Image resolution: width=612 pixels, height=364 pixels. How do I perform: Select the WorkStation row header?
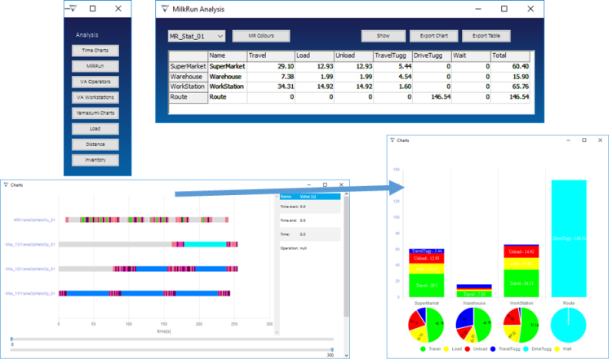pos(188,87)
